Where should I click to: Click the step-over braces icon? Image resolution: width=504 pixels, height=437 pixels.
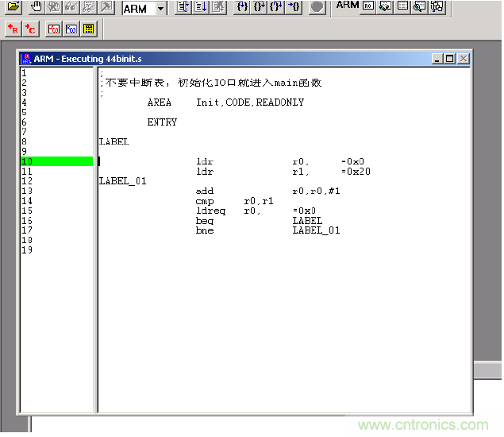259,7
